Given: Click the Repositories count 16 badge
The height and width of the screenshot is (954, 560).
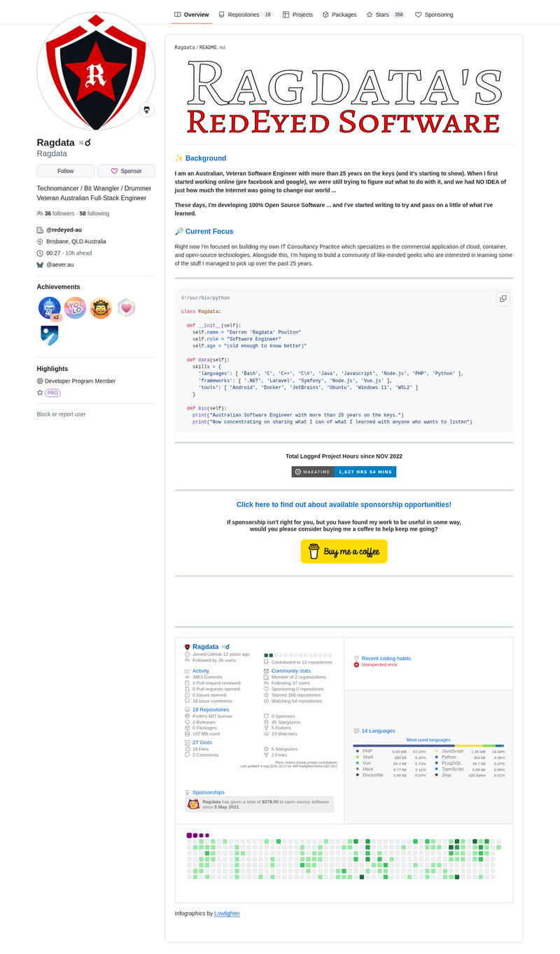Looking at the screenshot, I should tap(267, 15).
